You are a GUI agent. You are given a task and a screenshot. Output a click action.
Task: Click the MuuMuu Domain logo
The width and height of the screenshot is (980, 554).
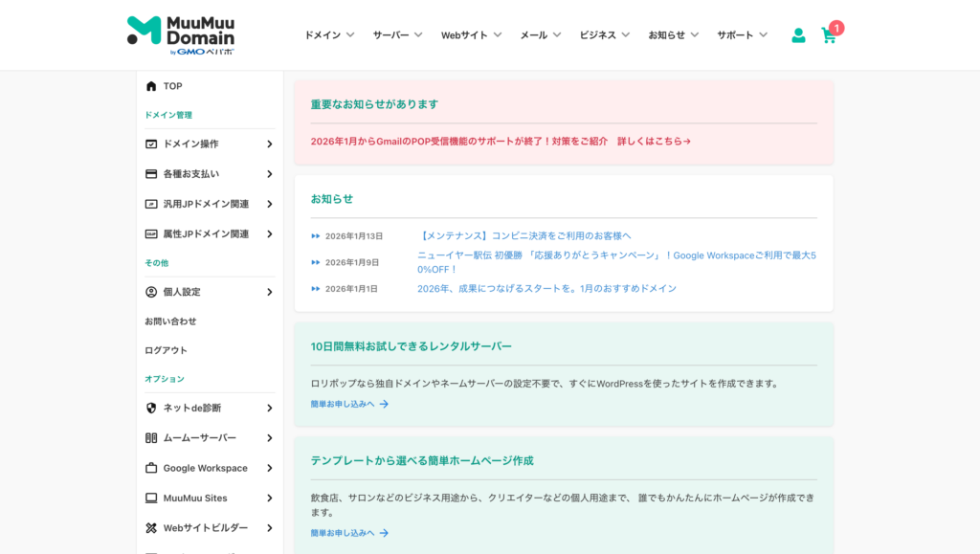tap(181, 34)
